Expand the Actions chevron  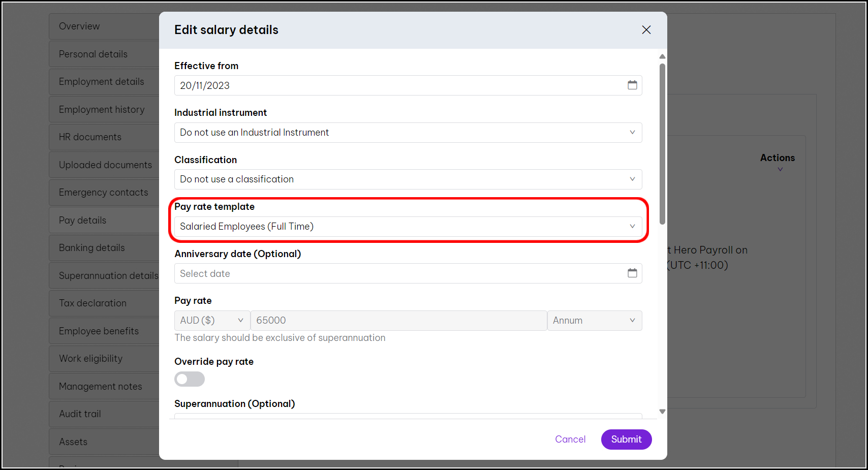780,169
